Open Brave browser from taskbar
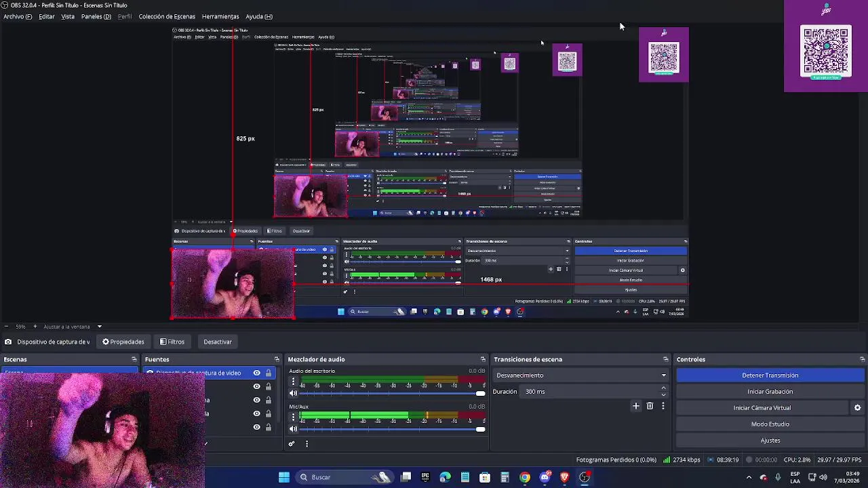Image resolution: width=868 pixels, height=488 pixels. (x=564, y=477)
